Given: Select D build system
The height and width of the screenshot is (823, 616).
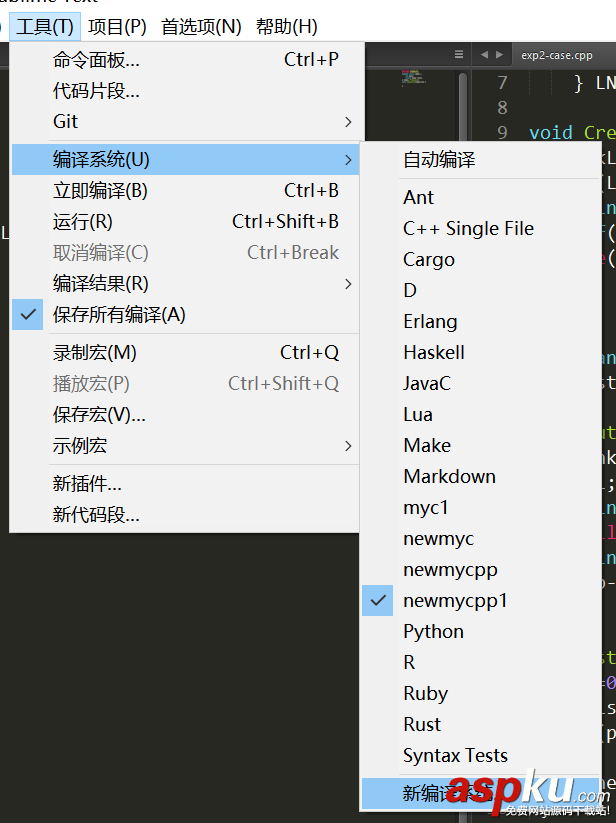Looking at the screenshot, I should (481, 290).
